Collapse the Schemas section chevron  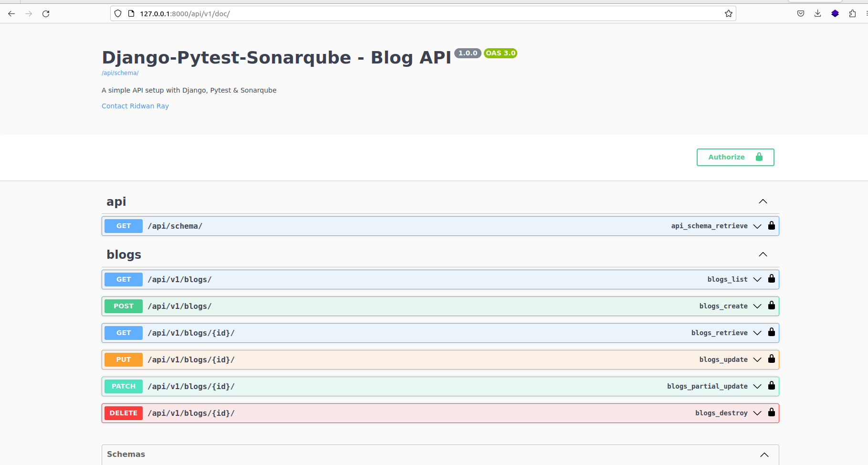tap(764, 455)
